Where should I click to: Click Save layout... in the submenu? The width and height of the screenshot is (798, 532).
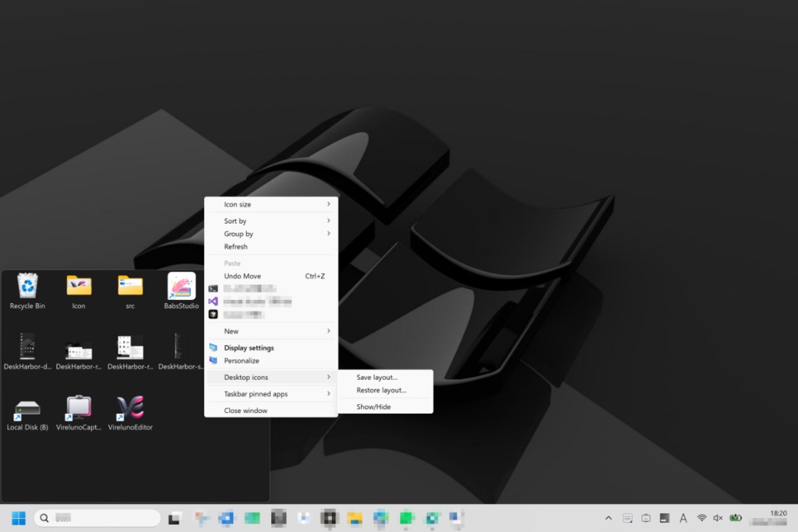385,377
